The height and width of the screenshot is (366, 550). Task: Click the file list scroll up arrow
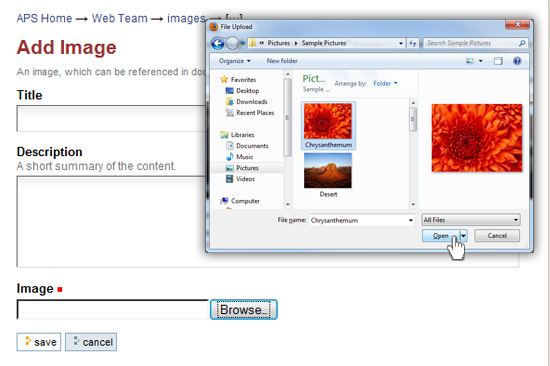(413, 103)
